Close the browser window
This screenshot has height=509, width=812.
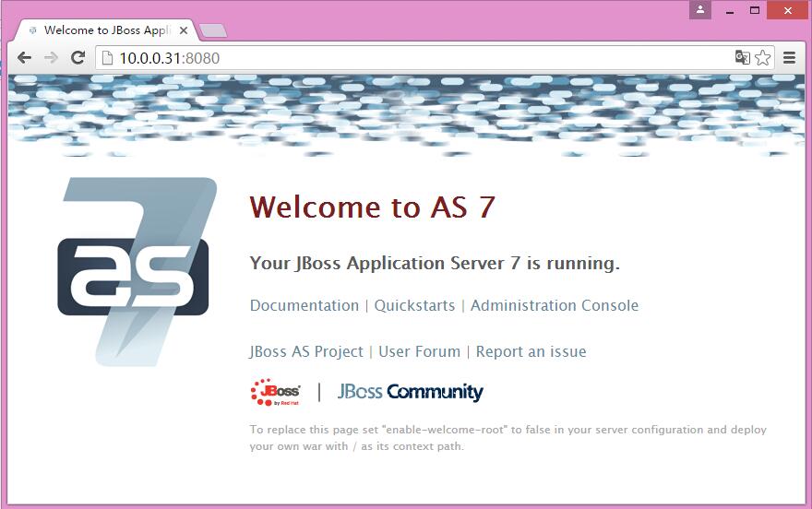788,10
